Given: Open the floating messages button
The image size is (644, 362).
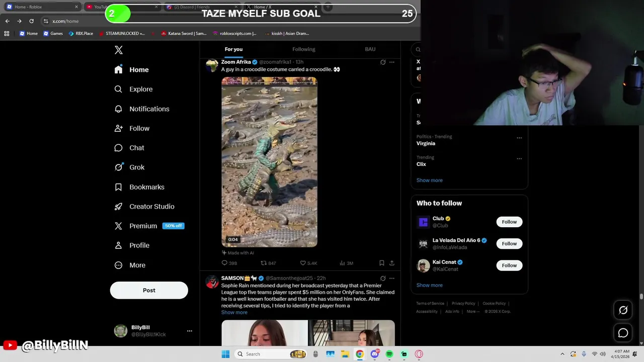Looking at the screenshot, I should (x=623, y=333).
